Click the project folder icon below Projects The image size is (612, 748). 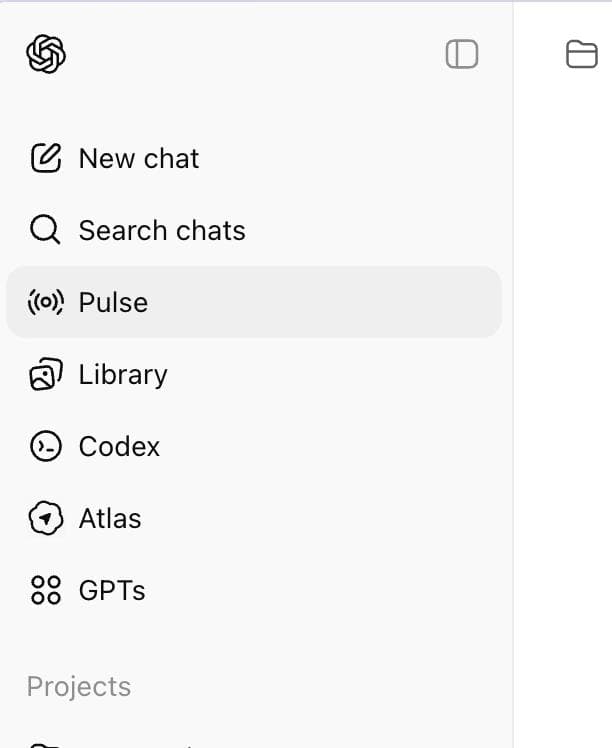point(45,745)
